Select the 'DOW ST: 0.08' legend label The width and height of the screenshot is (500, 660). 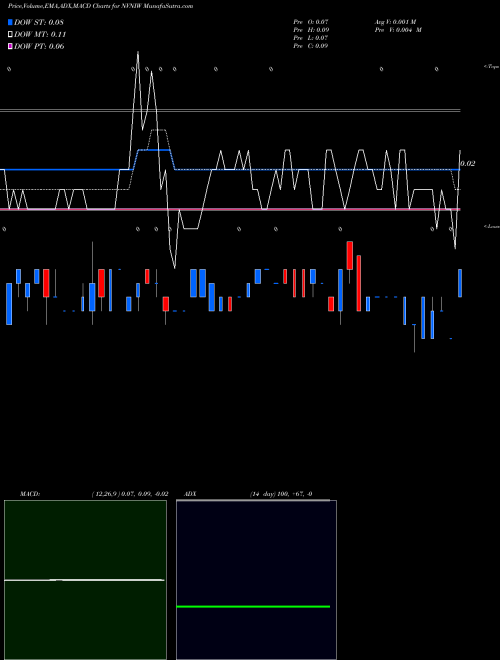pyautogui.click(x=39, y=22)
